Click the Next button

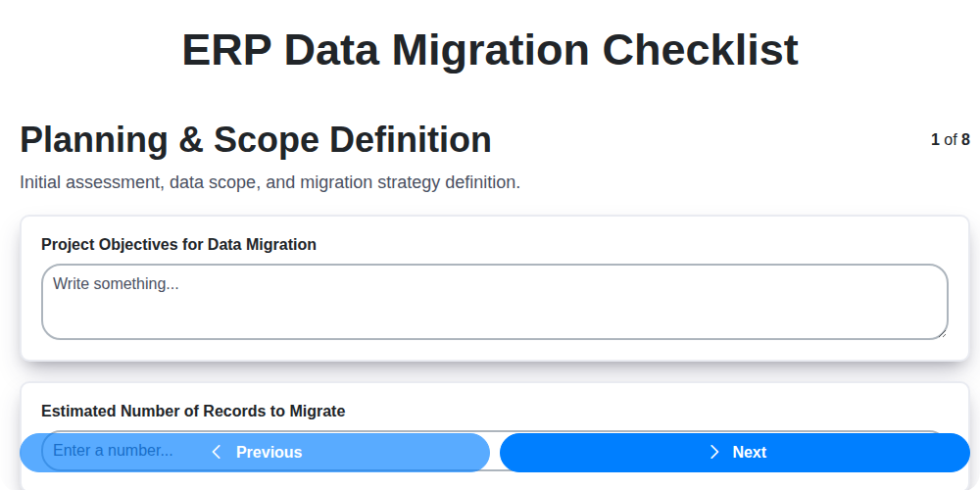point(735,453)
